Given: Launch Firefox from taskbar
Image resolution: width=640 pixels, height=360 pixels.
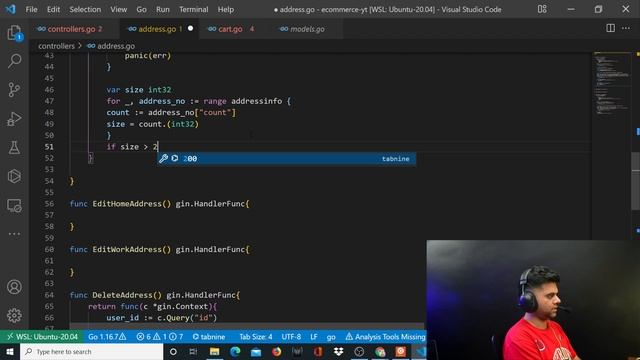Looking at the screenshot, I should 277,351.
